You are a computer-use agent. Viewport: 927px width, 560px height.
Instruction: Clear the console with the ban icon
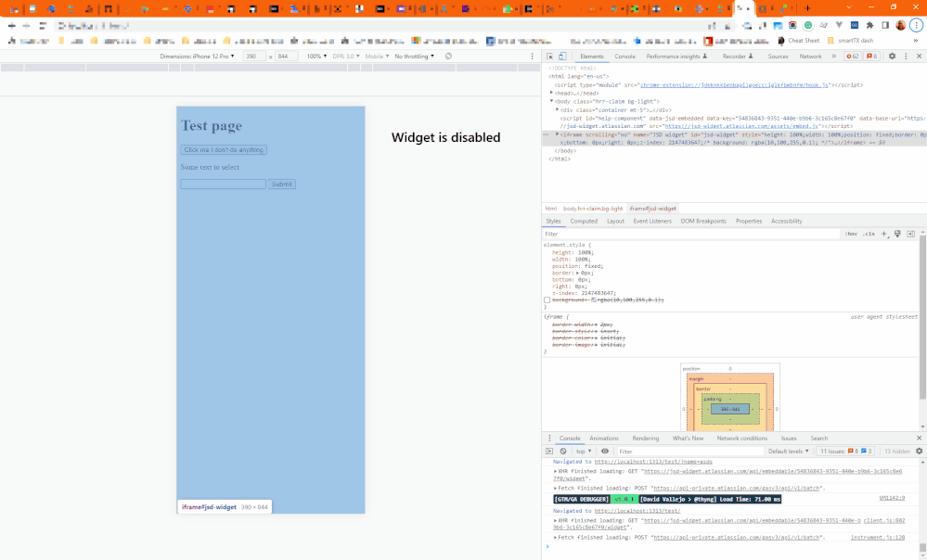563,452
